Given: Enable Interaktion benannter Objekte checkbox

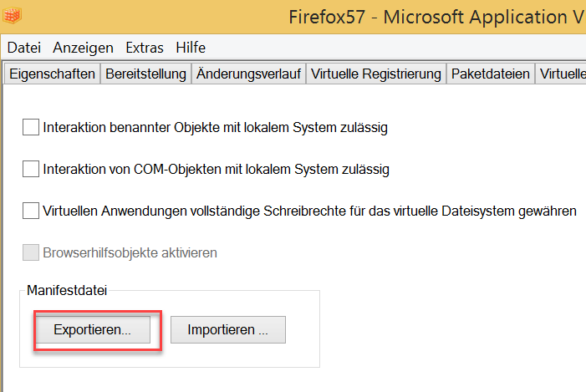Looking at the screenshot, I should point(31,127).
